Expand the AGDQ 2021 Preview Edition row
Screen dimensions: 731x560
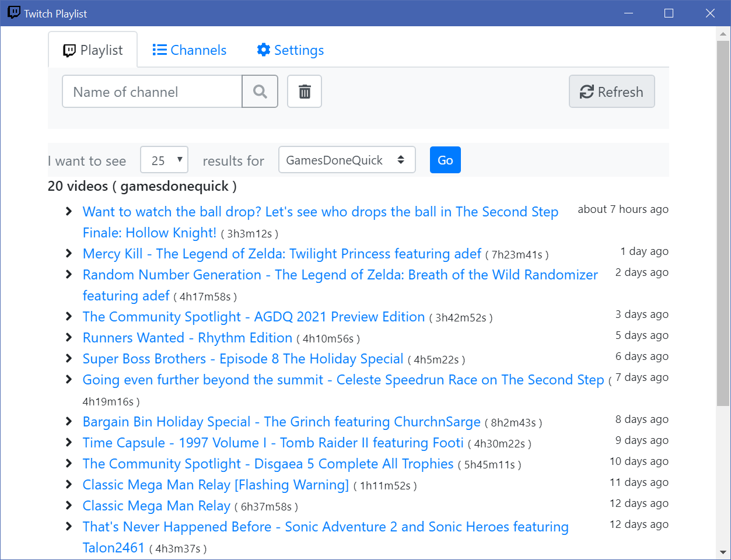(x=69, y=317)
